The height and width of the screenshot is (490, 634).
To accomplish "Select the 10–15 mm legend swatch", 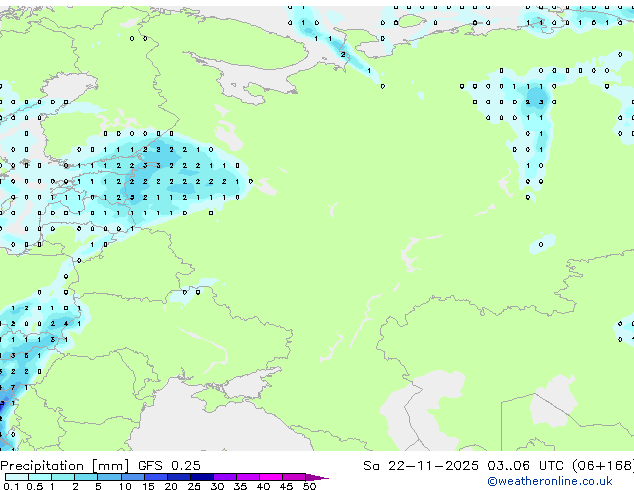I will coord(133,477).
